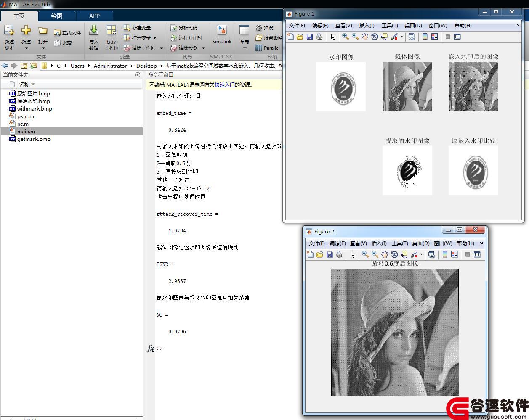Click Insert Legend icon in Figure 1
Viewport: 529px width, 420px height.
pos(435,37)
